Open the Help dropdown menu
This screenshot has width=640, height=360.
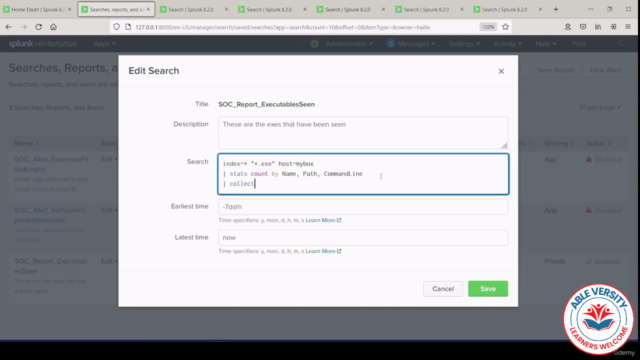545,44
